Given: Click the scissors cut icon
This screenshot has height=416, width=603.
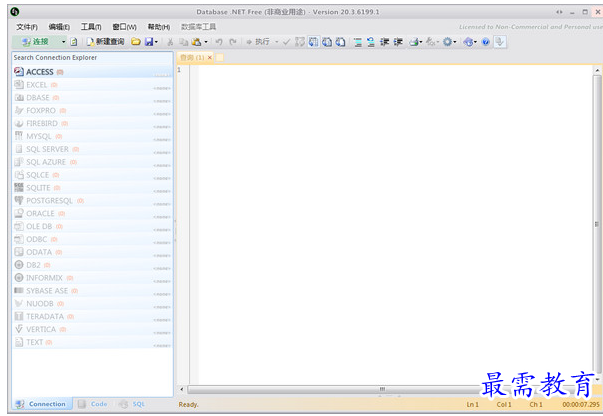Looking at the screenshot, I should 170,42.
